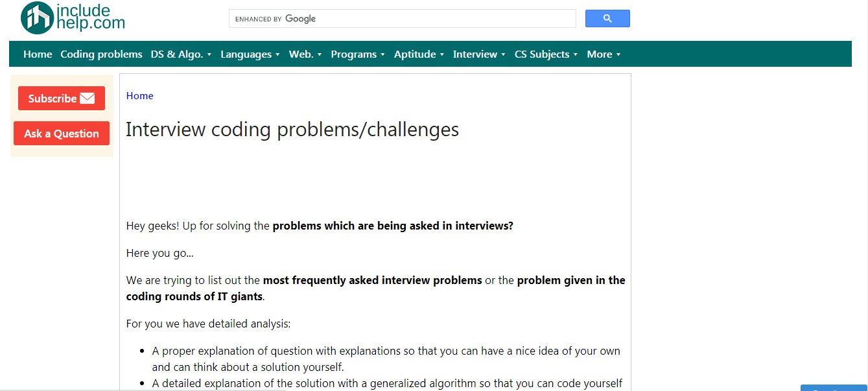
Task: Expand the Programs dropdown menu
Action: (x=358, y=54)
